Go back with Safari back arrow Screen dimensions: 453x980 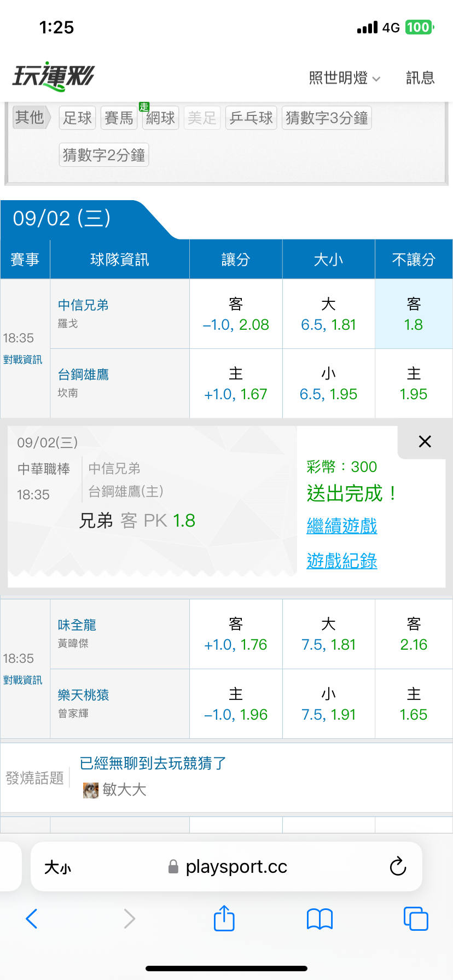pos(32,919)
